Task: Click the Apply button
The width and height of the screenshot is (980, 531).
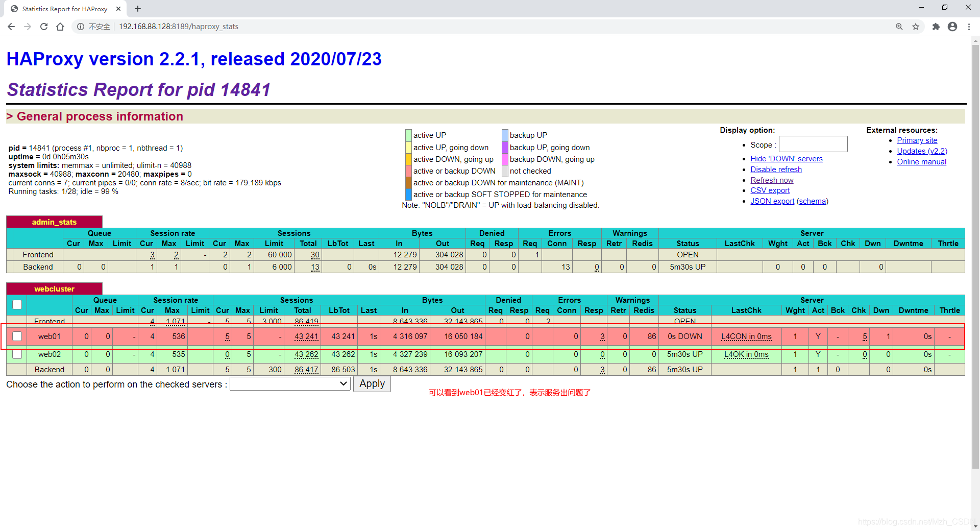Action: (x=372, y=384)
